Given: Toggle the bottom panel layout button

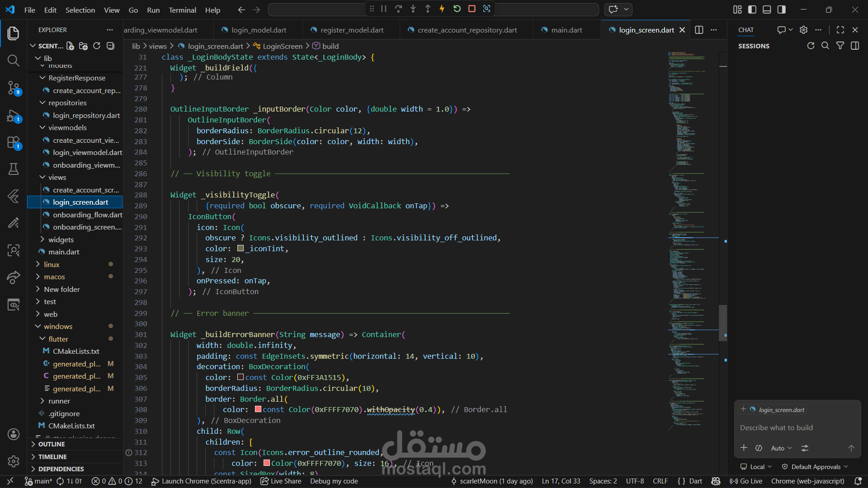Looking at the screenshot, I should (x=767, y=9).
